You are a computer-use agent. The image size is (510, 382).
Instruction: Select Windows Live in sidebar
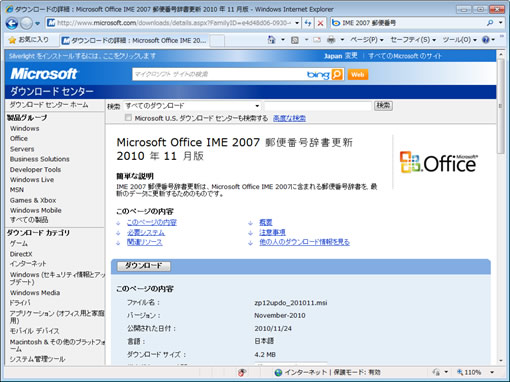(x=32, y=180)
